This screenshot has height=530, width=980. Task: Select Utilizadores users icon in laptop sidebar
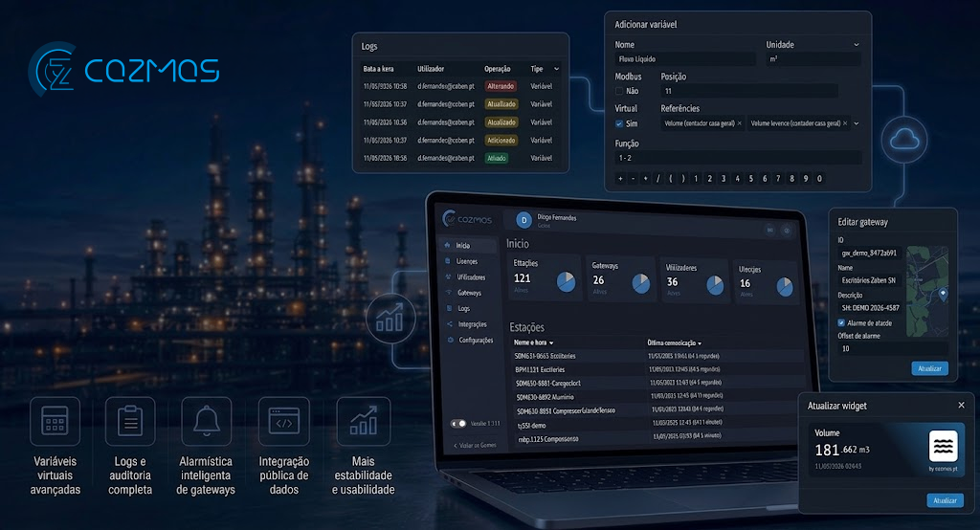coord(448,276)
